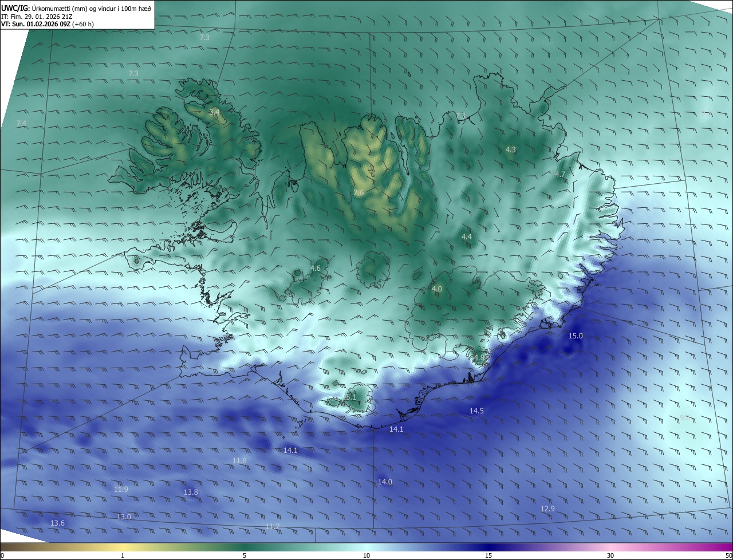The height and width of the screenshot is (560, 733).
Task: Click the 11.9 value label on map
Action: click(x=121, y=489)
